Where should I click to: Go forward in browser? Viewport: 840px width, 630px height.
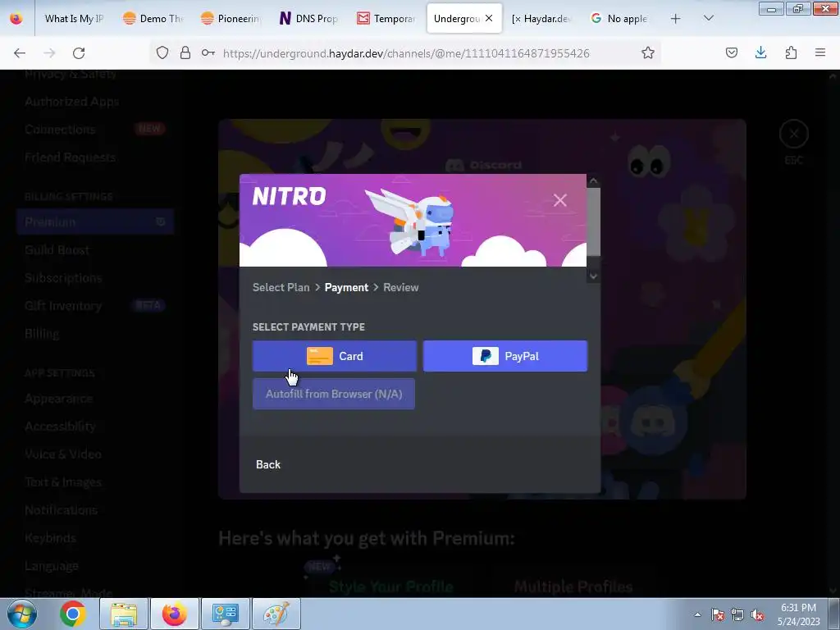click(x=49, y=53)
